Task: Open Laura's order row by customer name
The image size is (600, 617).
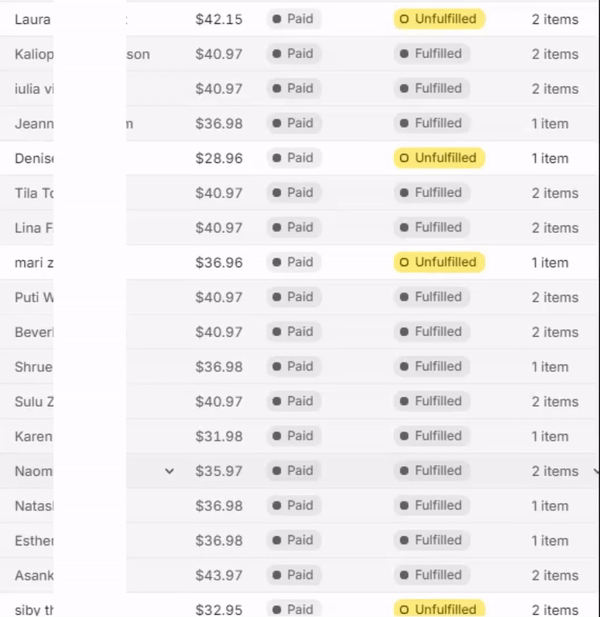Action: click(x=31, y=19)
